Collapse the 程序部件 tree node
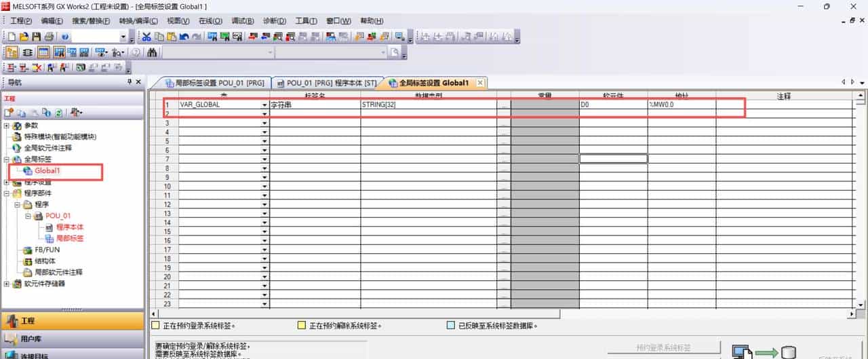The height and width of the screenshot is (359, 868). point(7,193)
